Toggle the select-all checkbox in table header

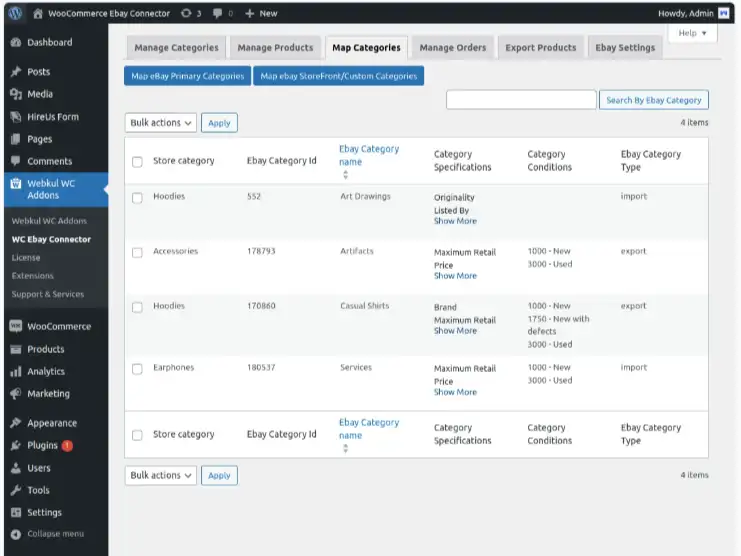click(x=138, y=161)
